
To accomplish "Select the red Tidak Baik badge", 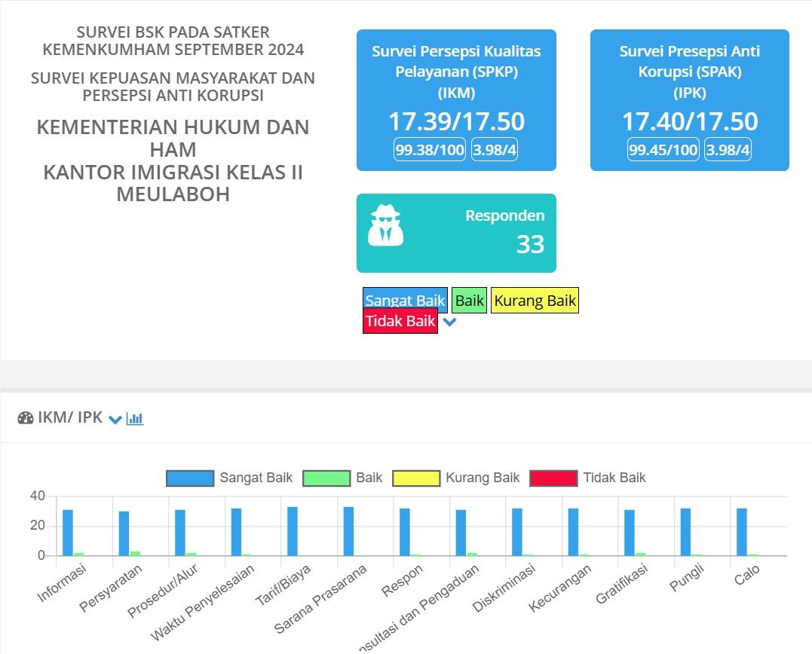I will pyautogui.click(x=400, y=321).
